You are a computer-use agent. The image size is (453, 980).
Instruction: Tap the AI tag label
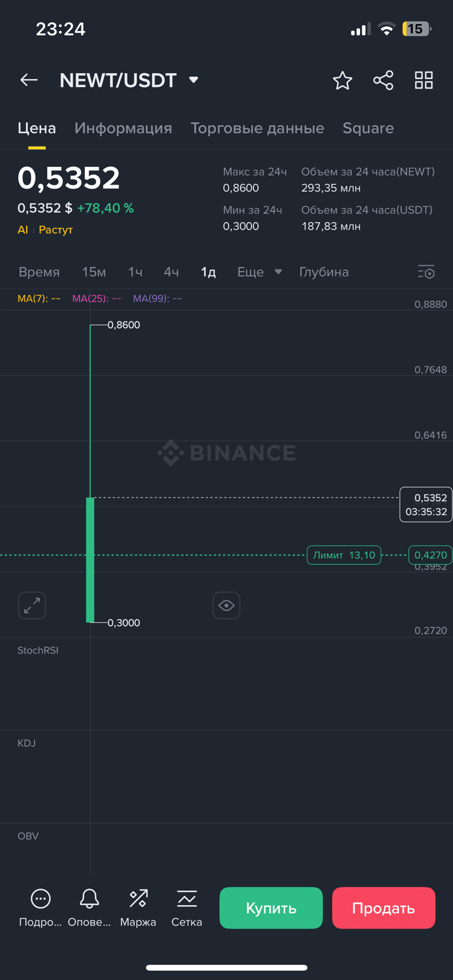(x=22, y=230)
